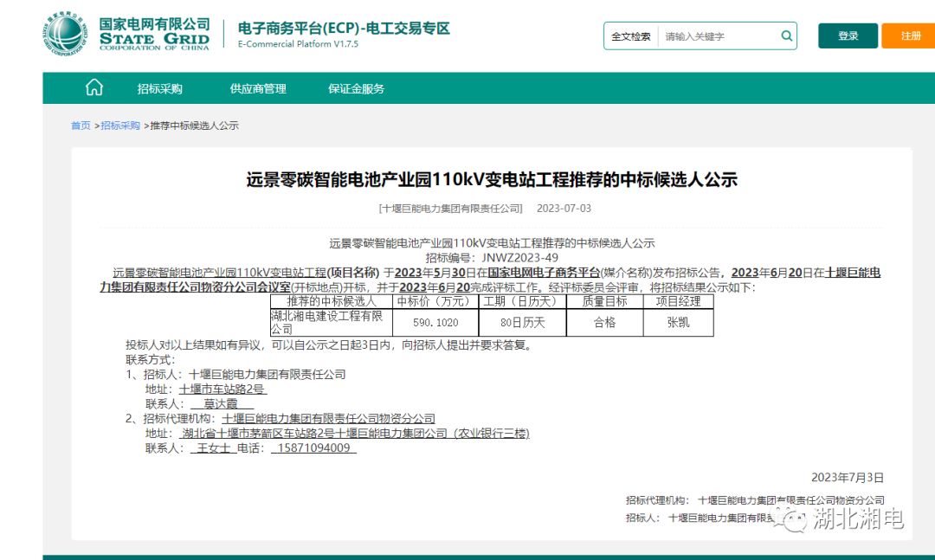Click the 湖北湘电建设工程有限公司 table cell

coord(332,322)
